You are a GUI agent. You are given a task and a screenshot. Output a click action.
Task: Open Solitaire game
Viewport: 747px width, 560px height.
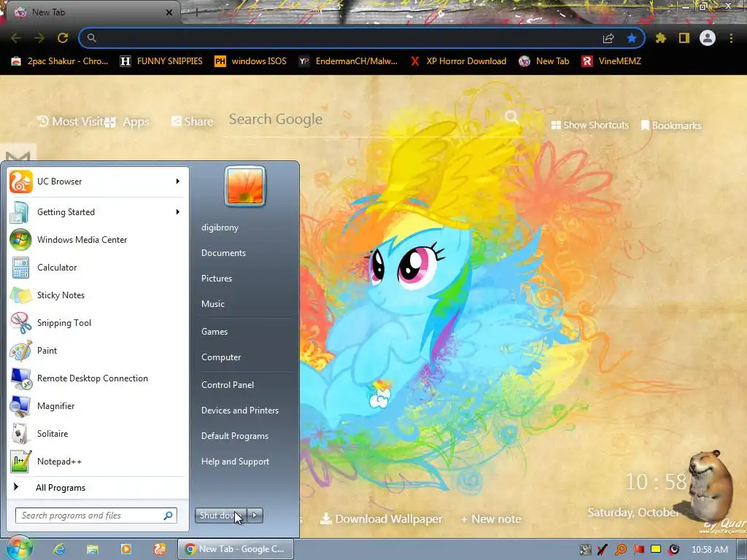tap(98, 433)
